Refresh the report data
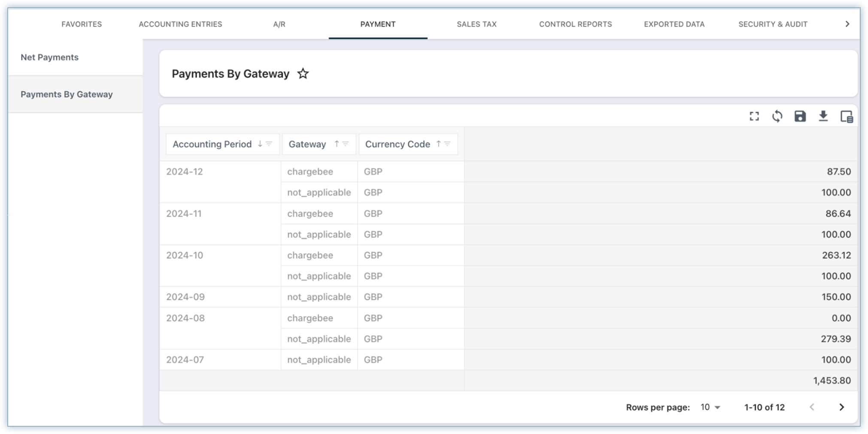868x434 pixels. pyautogui.click(x=777, y=116)
